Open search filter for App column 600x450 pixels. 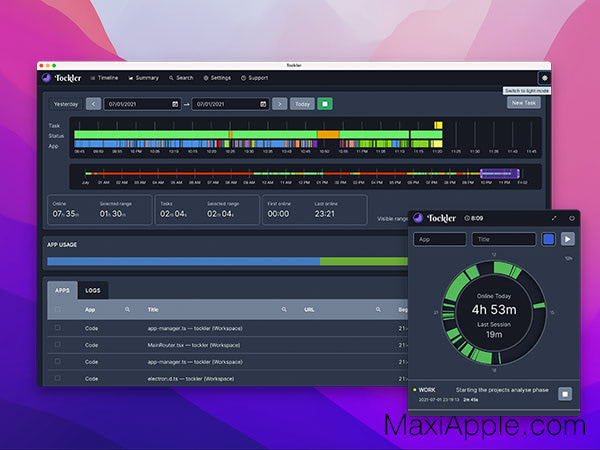[x=127, y=310]
